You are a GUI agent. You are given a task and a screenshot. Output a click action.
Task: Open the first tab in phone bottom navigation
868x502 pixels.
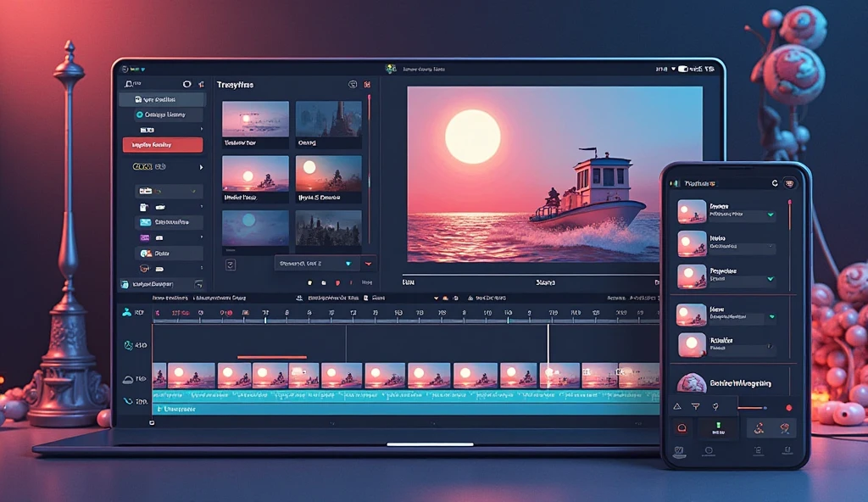[x=679, y=451]
